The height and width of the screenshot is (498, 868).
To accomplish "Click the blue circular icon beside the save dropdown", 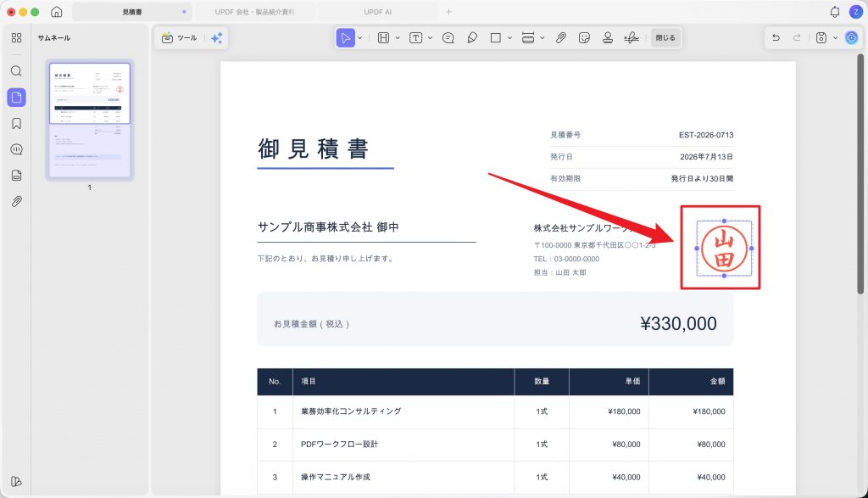I will (851, 37).
